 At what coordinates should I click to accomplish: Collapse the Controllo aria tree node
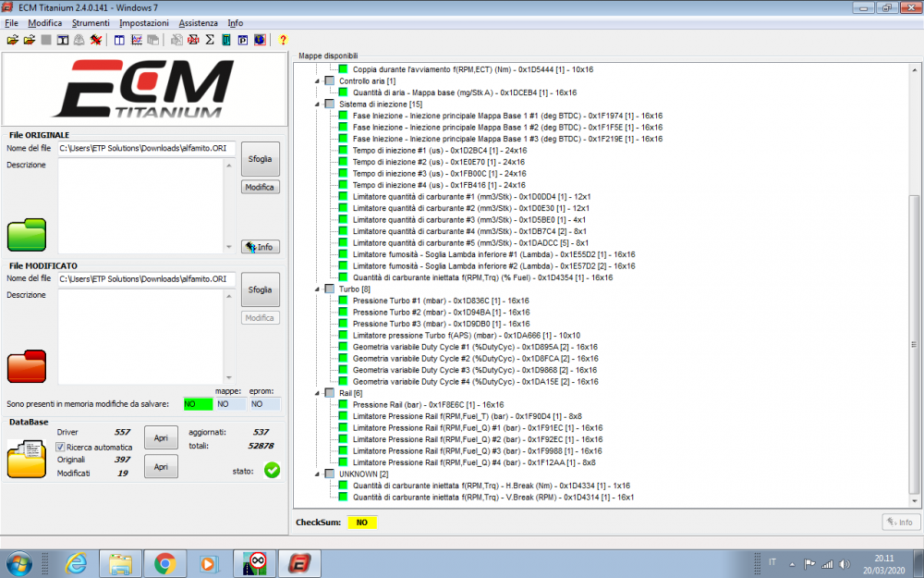(x=317, y=81)
